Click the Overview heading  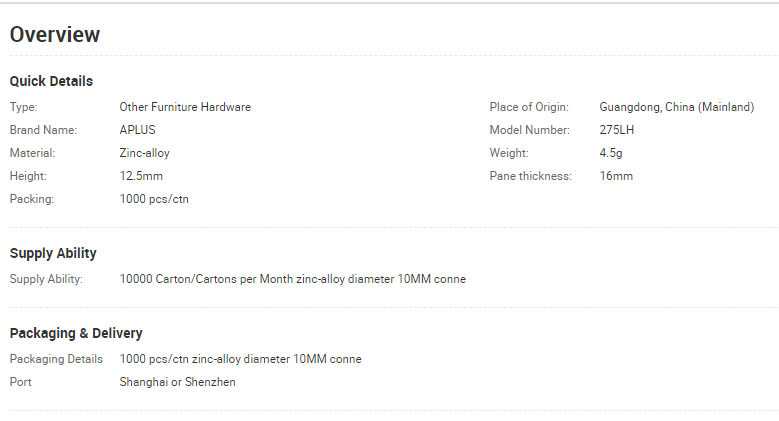55,34
